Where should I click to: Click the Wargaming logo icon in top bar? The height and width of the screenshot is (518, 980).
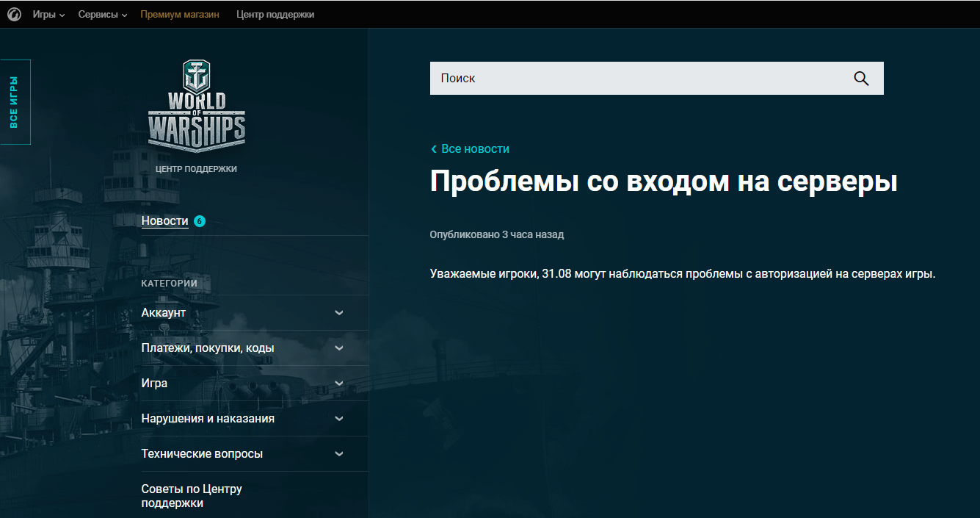[14, 14]
